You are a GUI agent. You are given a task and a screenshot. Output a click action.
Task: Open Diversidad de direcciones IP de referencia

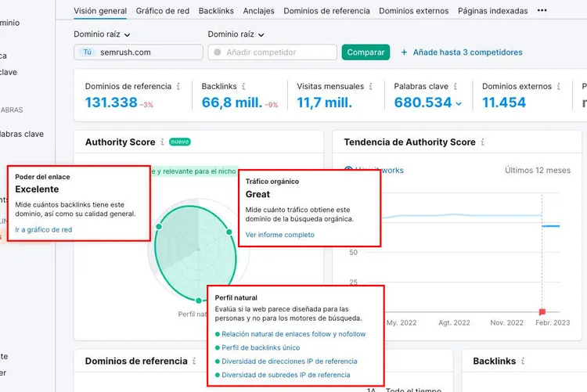pyautogui.click(x=290, y=361)
